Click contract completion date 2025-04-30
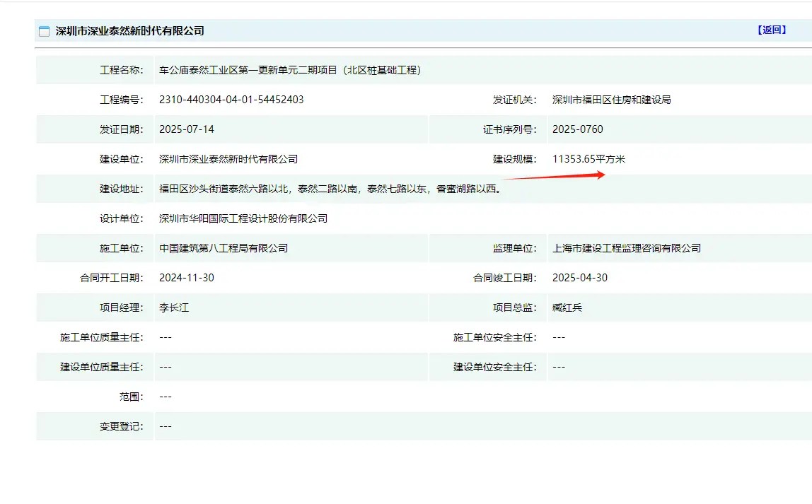The width and height of the screenshot is (812, 504). (580, 278)
